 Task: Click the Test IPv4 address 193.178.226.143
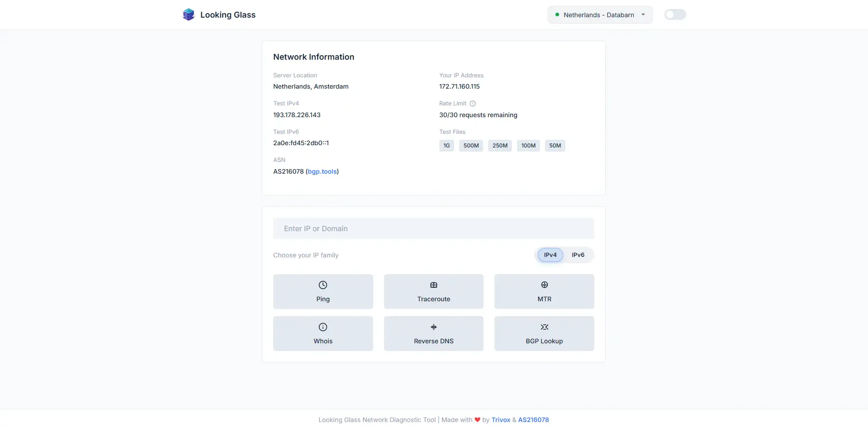[x=297, y=115]
